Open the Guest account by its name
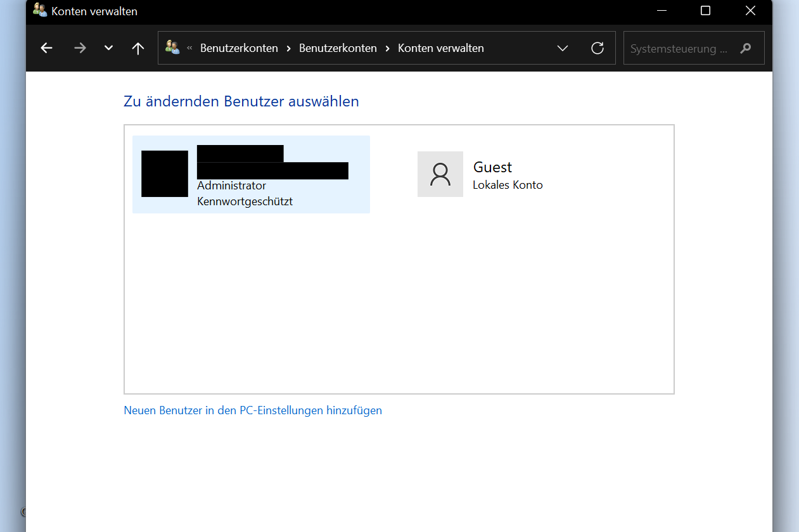This screenshot has height=532, width=799. click(x=492, y=167)
